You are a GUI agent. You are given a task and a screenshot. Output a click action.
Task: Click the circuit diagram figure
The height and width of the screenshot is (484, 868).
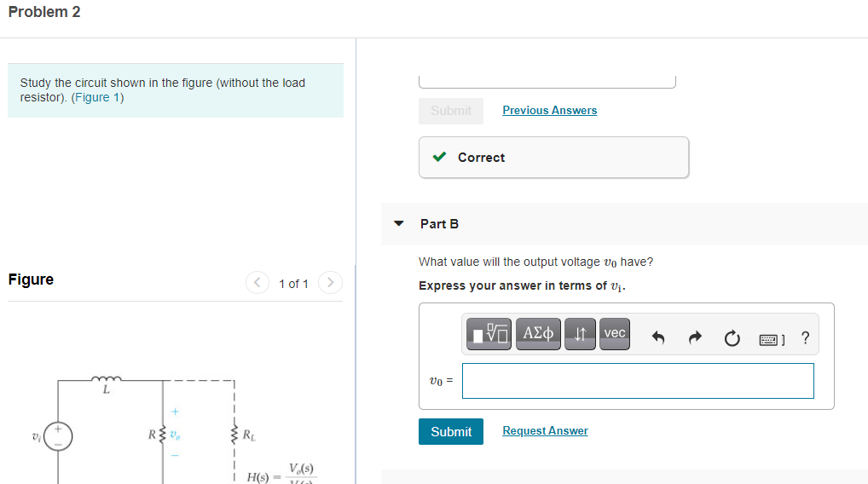point(175,429)
